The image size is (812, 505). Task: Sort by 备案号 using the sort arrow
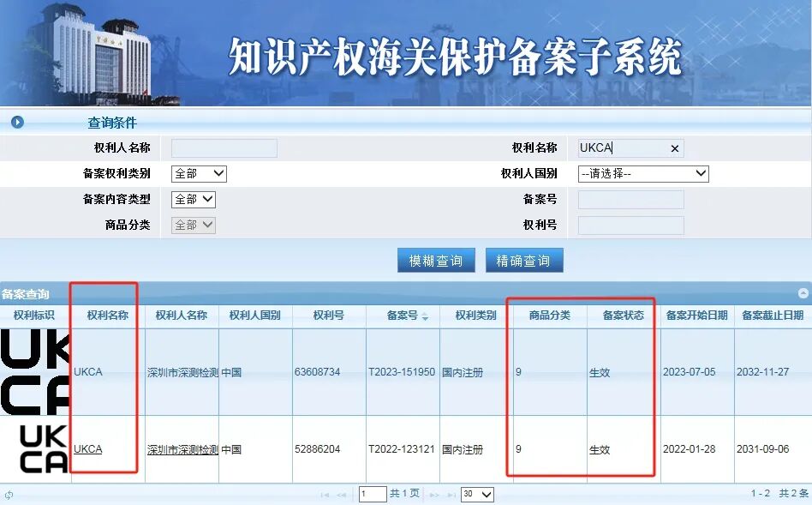pyautogui.click(x=425, y=316)
